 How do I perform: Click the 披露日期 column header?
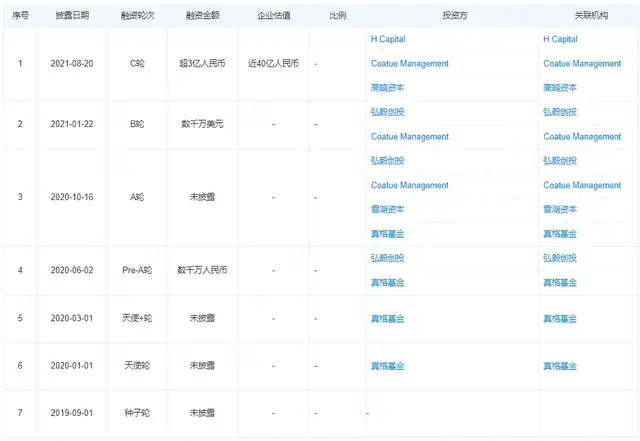tap(72, 16)
